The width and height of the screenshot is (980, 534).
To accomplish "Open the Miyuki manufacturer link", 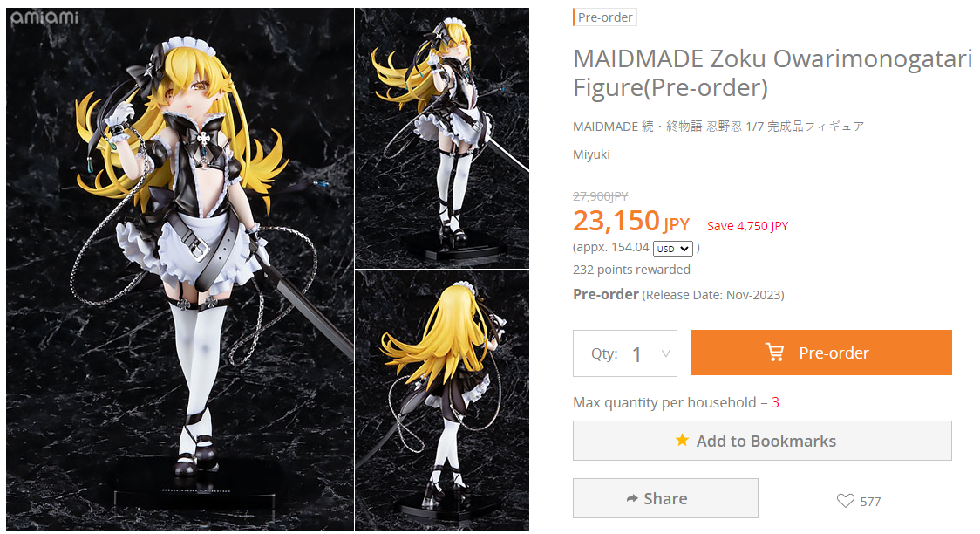I will pyautogui.click(x=591, y=154).
